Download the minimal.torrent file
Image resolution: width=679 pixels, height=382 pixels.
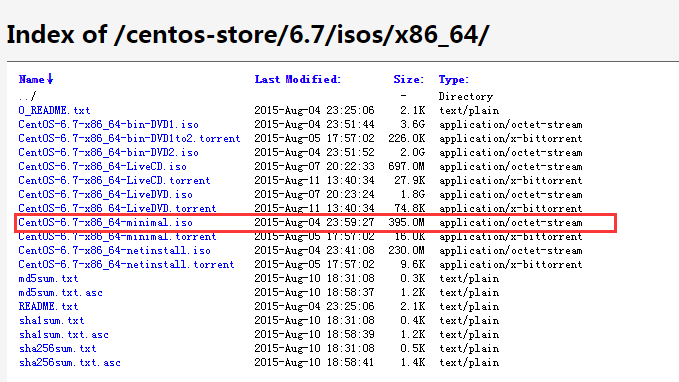point(117,236)
